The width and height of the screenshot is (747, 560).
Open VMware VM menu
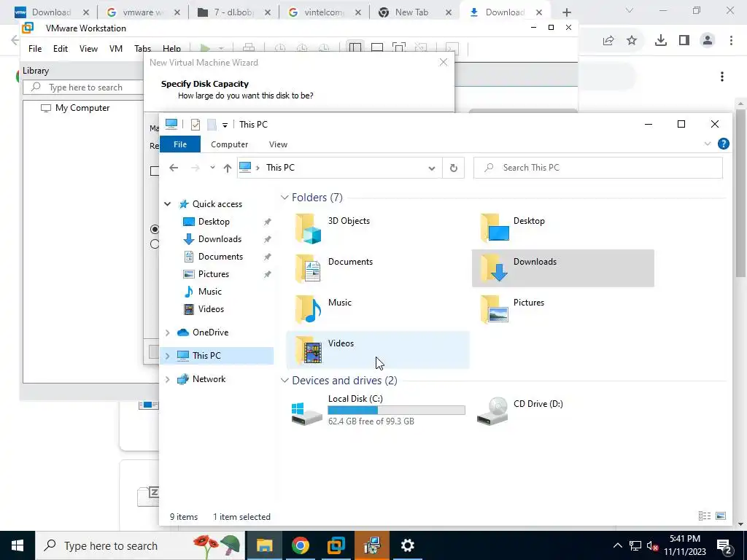pyautogui.click(x=116, y=49)
